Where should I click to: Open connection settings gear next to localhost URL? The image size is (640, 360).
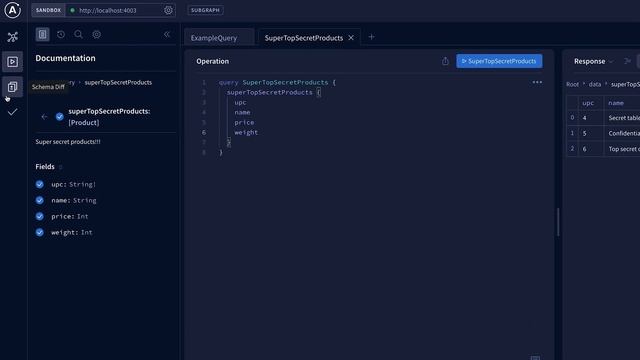[x=168, y=10]
